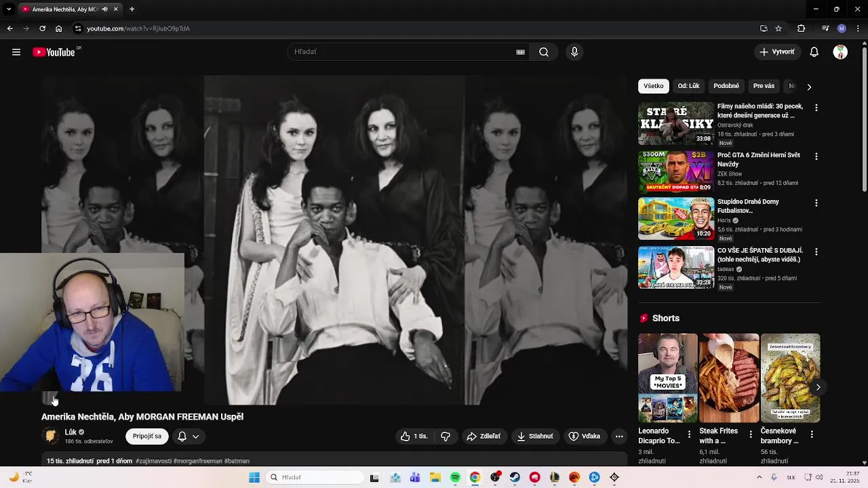
Task: Click the YouTube search magnifier button
Action: pyautogui.click(x=544, y=52)
